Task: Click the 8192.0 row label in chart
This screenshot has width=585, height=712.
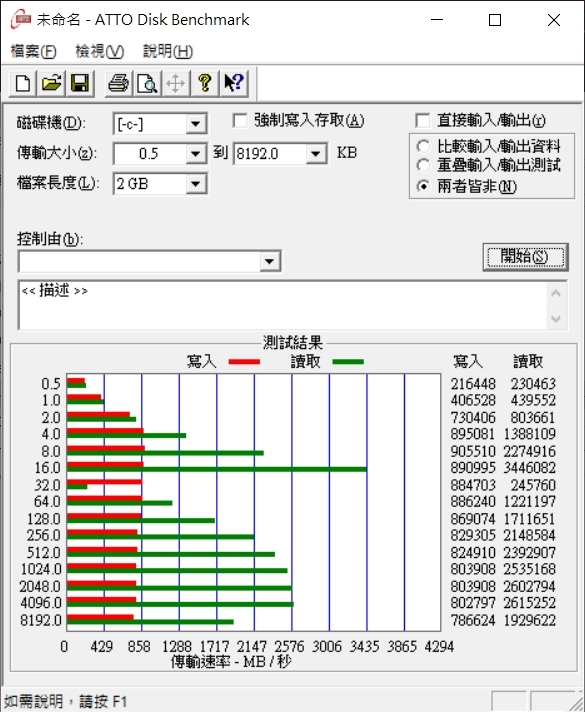Action: click(40, 620)
